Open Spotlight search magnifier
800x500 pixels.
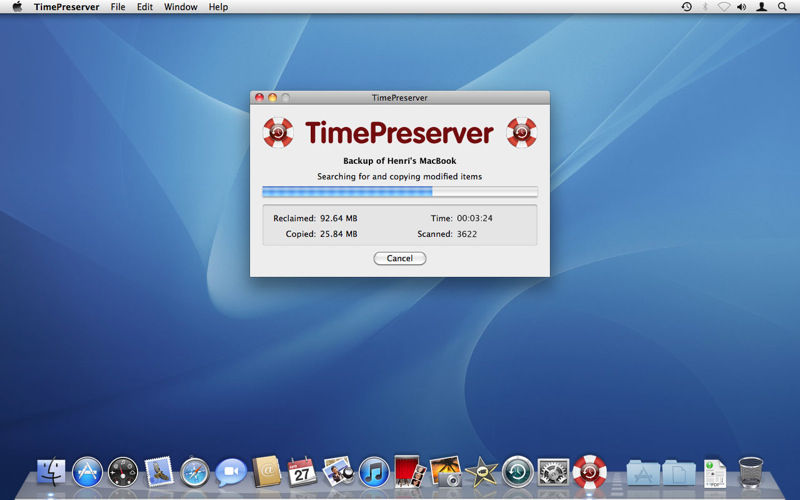click(x=782, y=7)
